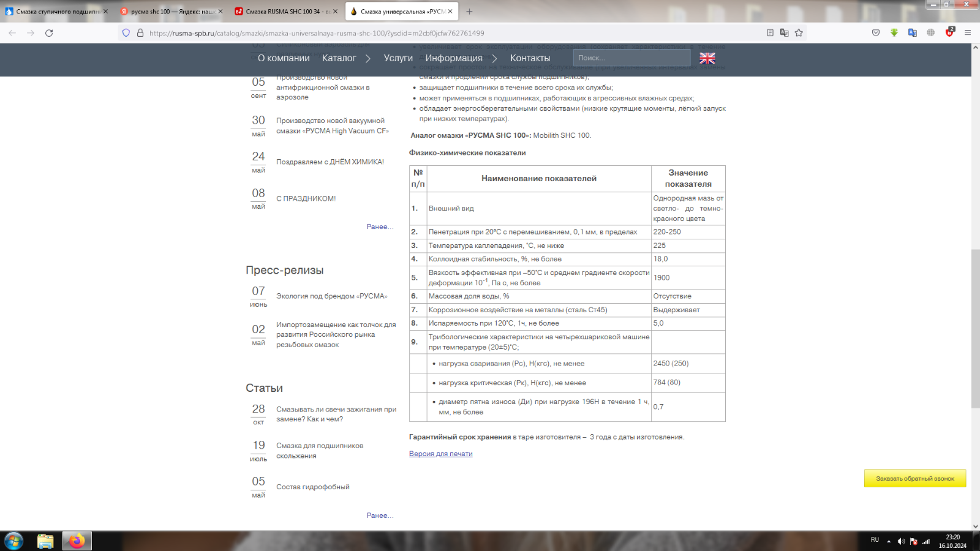This screenshot has height=551, width=980.
Task: Open network signal icon in tray
Action: [926, 541]
